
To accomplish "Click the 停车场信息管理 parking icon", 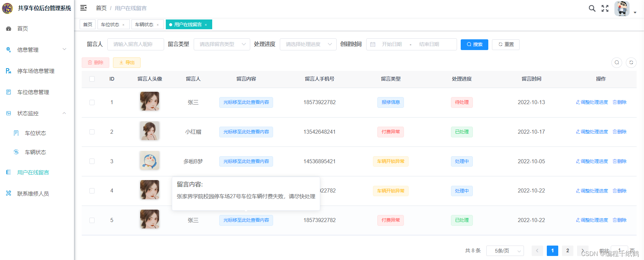I will coord(9,71).
